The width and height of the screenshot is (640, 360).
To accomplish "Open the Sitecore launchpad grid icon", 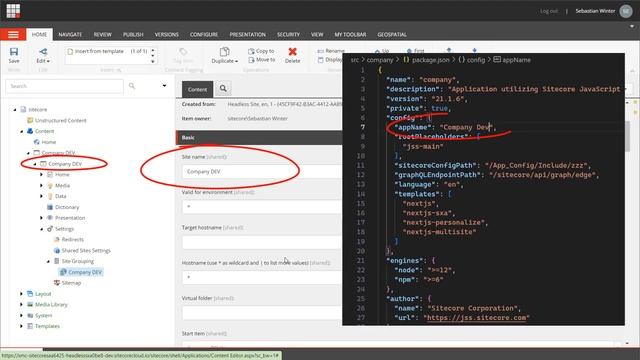I will pos(13,11).
